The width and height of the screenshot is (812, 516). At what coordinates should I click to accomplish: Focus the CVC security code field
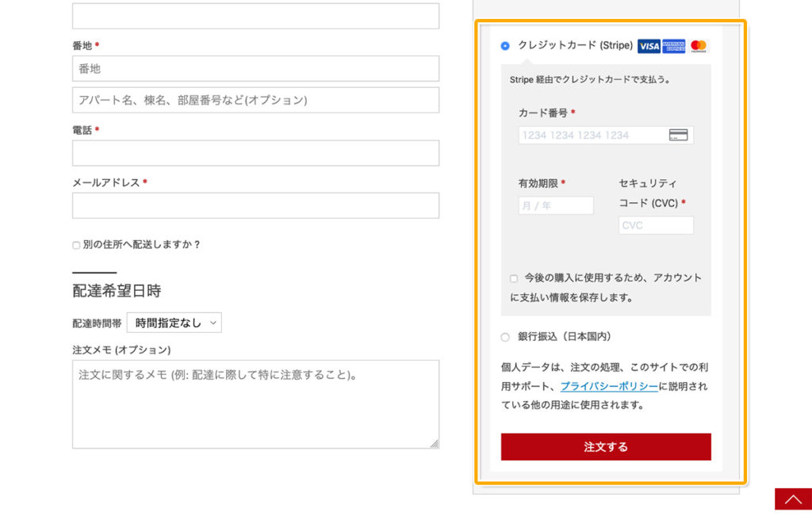pyautogui.click(x=656, y=225)
